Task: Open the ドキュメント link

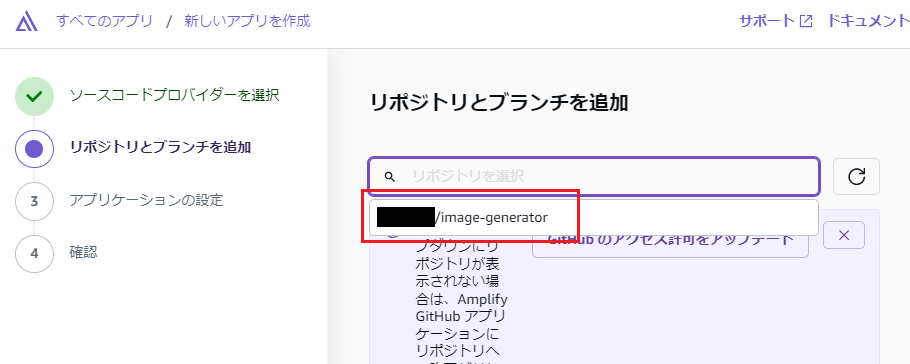Action: [x=868, y=21]
